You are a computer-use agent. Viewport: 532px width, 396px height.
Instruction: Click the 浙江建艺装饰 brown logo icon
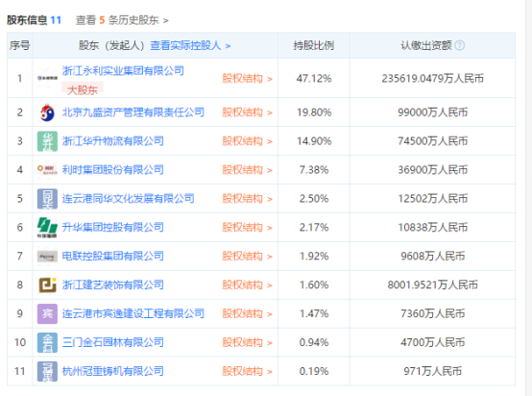tap(47, 285)
